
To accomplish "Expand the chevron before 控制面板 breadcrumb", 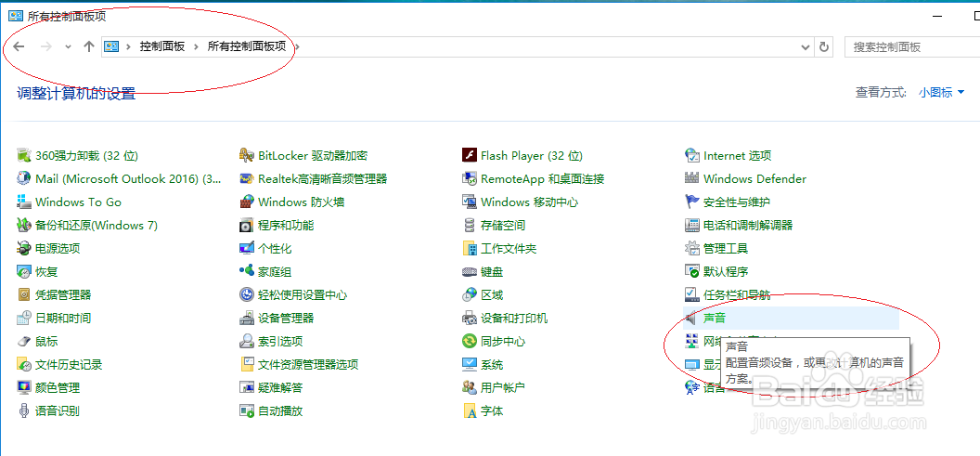I will [x=129, y=47].
